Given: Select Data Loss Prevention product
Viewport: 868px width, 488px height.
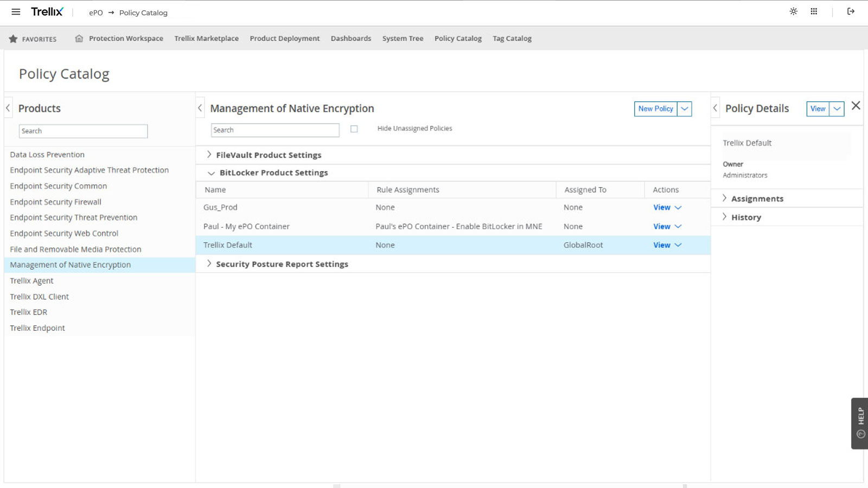Looking at the screenshot, I should [x=47, y=155].
